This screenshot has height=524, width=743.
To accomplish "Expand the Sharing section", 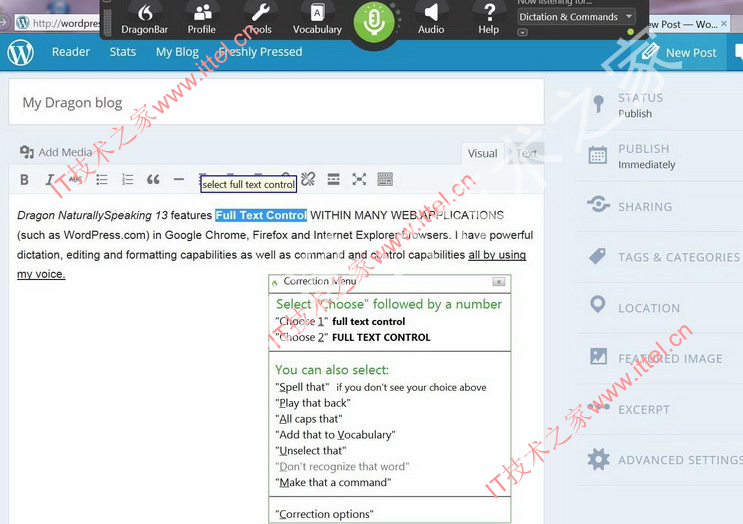I will click(660, 206).
